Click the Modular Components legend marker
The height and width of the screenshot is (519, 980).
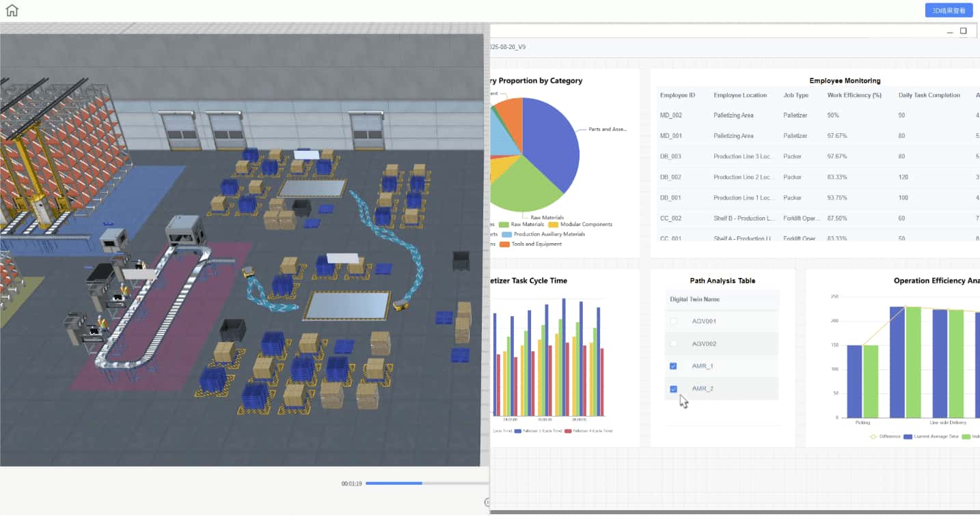pos(554,224)
